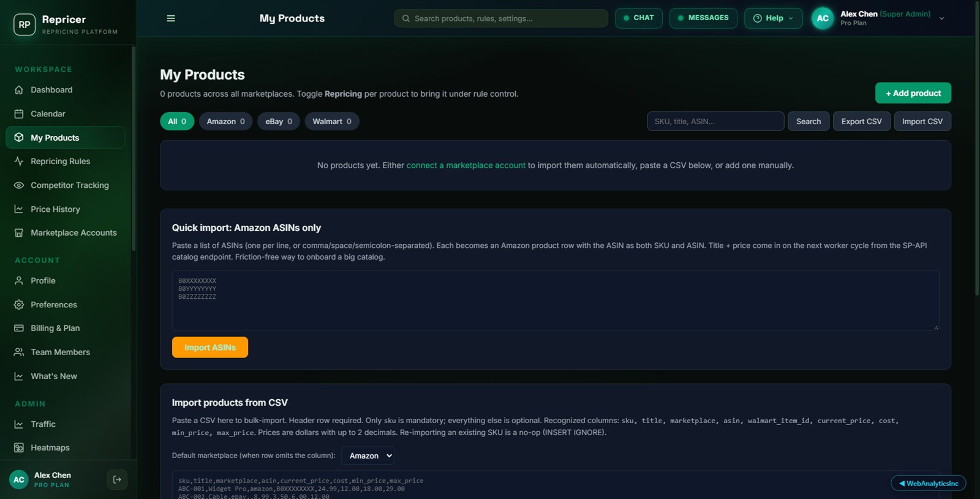
Task: Click the RP Repricer logo icon
Action: tap(24, 24)
